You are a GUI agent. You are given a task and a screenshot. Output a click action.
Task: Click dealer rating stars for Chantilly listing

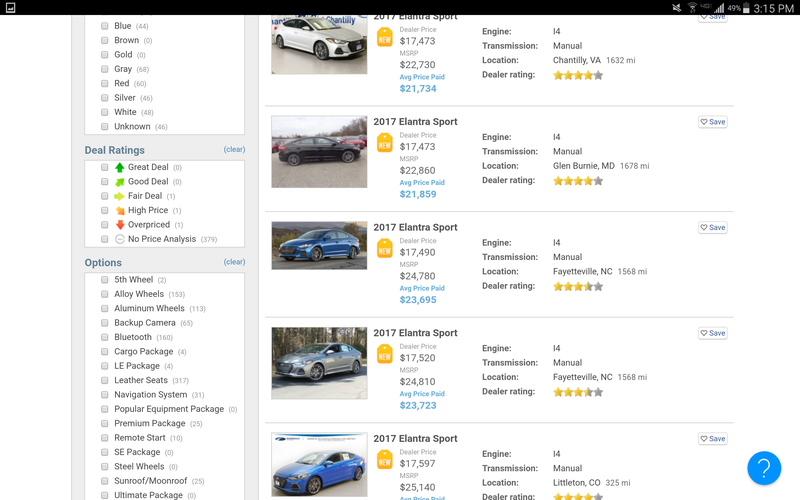[x=578, y=75]
